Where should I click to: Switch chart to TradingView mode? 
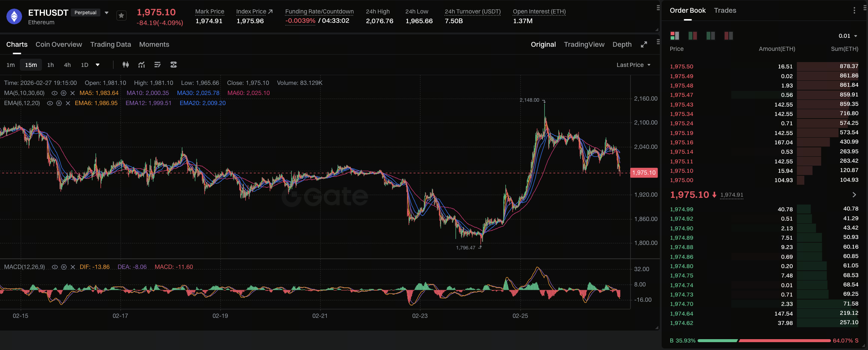coord(584,44)
